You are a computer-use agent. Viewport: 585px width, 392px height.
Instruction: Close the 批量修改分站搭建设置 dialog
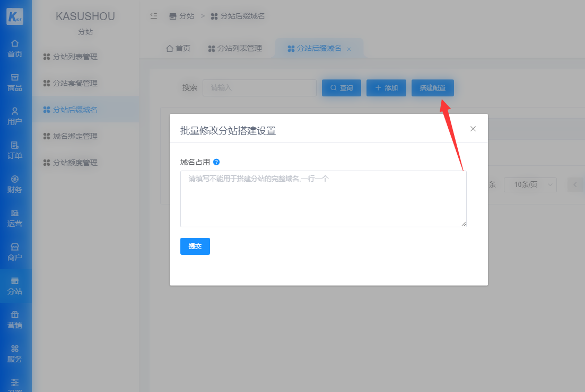(x=473, y=129)
